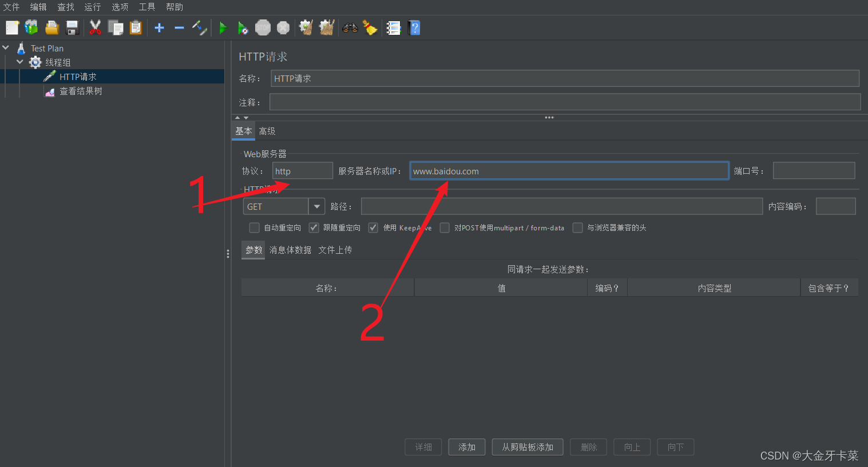Click the New test plan icon
Screen dimensions: 868x467
12,27
